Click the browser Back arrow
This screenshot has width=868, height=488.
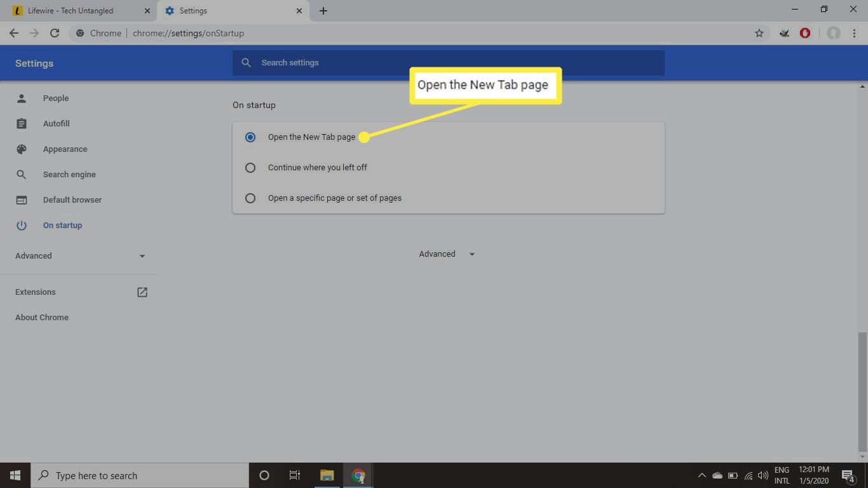pyautogui.click(x=14, y=33)
